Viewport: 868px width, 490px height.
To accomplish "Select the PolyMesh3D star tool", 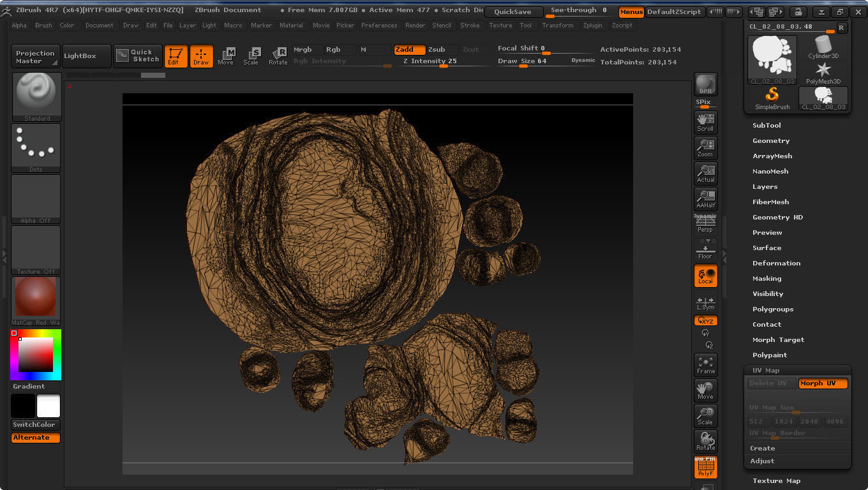I will 823,73.
